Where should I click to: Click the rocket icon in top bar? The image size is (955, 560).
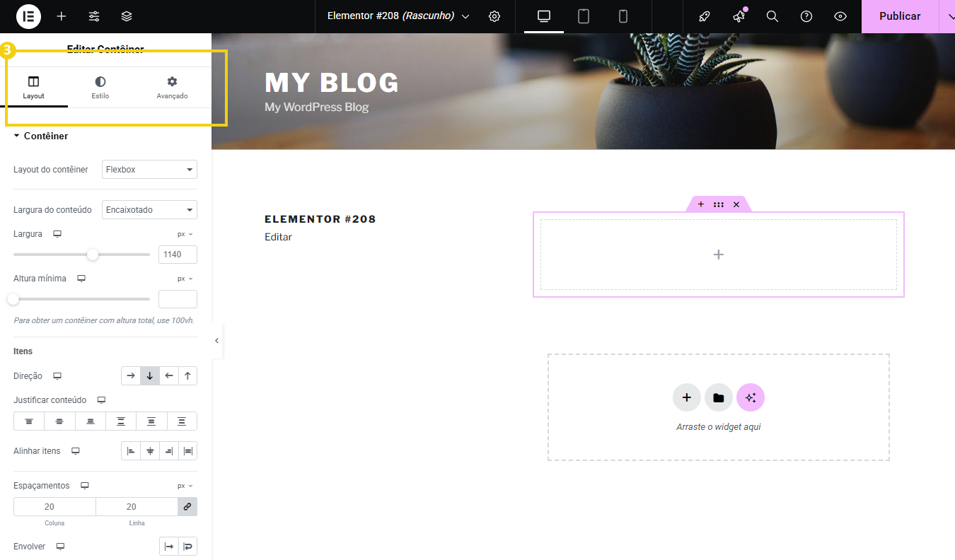click(x=705, y=16)
